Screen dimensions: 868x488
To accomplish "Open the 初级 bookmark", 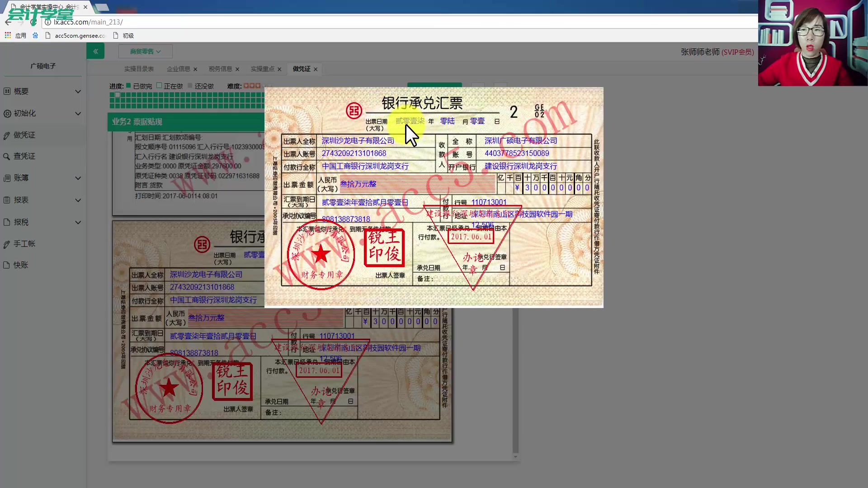I will click(123, 36).
